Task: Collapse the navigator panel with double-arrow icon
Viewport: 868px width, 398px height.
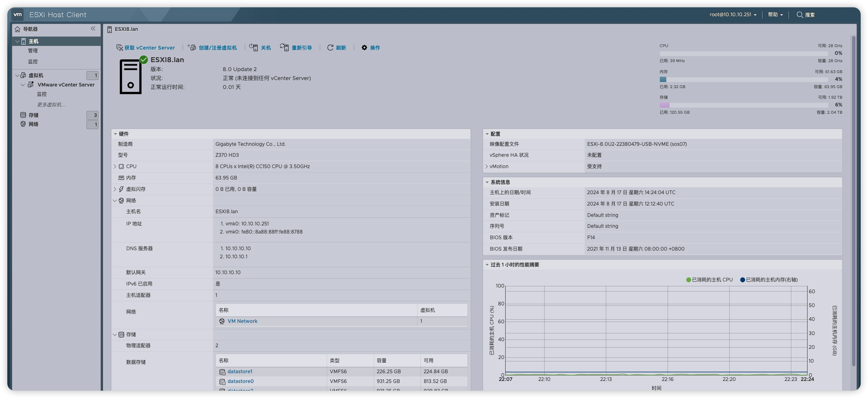Action: click(x=93, y=28)
